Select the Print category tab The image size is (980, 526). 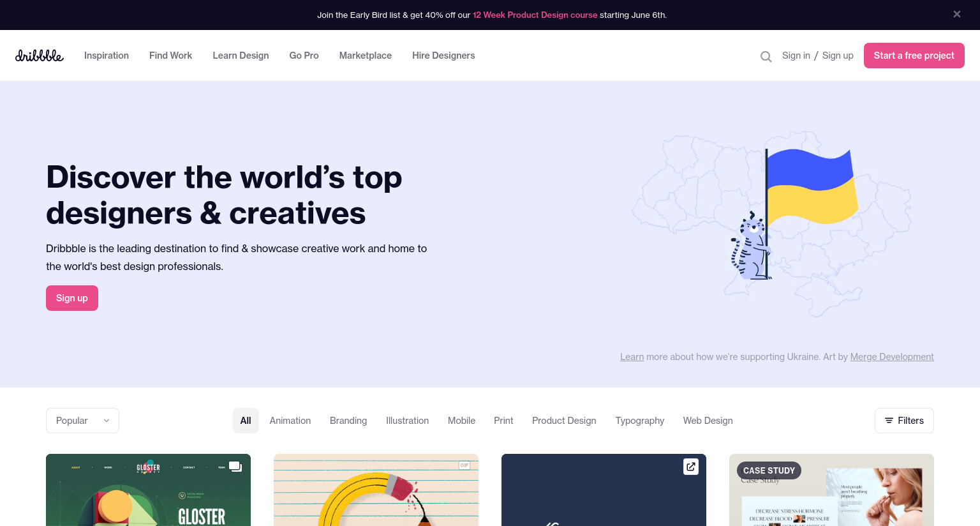coord(503,421)
